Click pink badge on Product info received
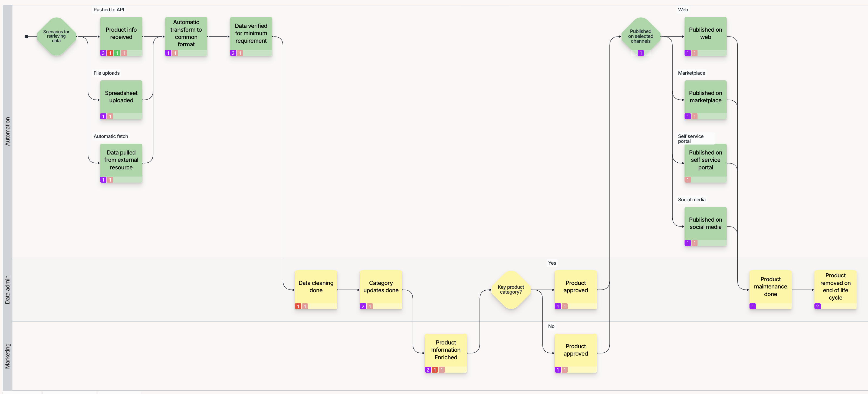This screenshot has height=394, width=868. click(x=124, y=53)
